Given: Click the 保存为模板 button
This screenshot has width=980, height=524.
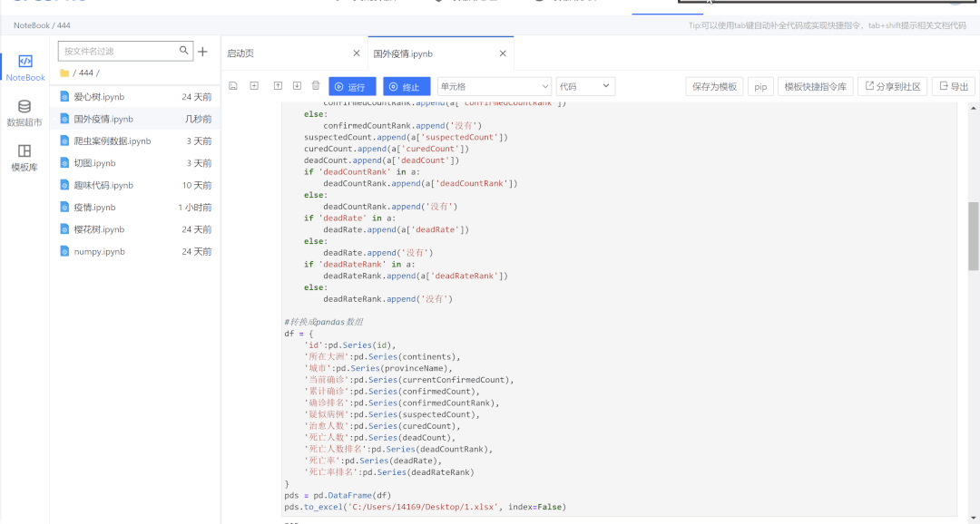Looking at the screenshot, I should (x=714, y=87).
